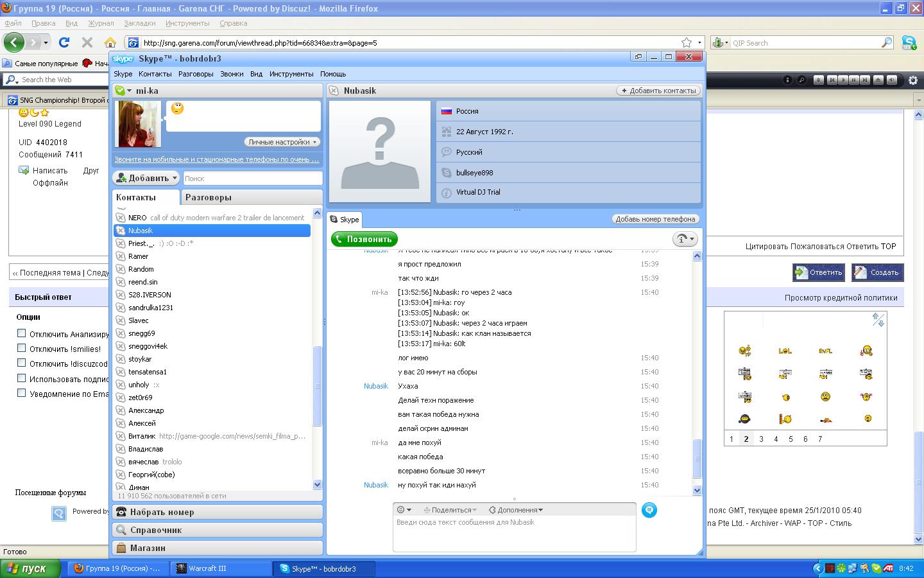Stop page loading in Firefox
Viewport: 924px width, 578px height.
coord(87,42)
